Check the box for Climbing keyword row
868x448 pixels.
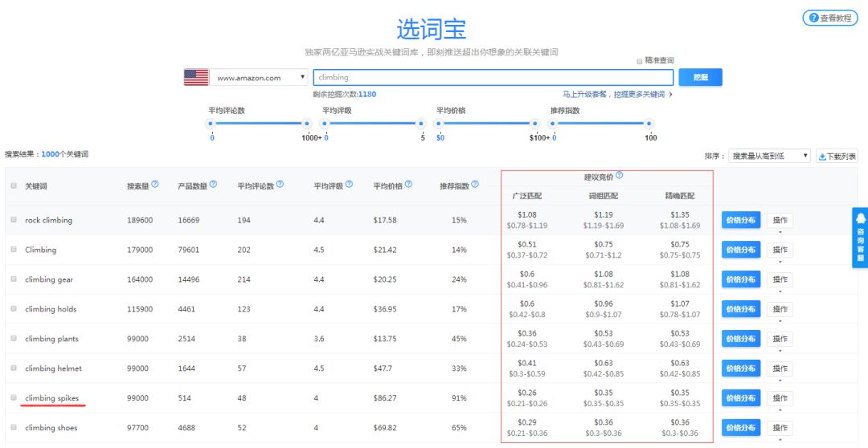pos(14,250)
